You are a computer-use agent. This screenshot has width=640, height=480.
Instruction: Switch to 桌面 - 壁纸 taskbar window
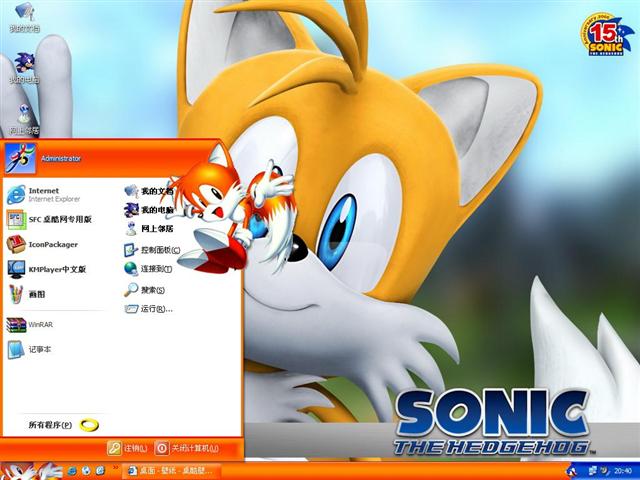tap(171, 471)
